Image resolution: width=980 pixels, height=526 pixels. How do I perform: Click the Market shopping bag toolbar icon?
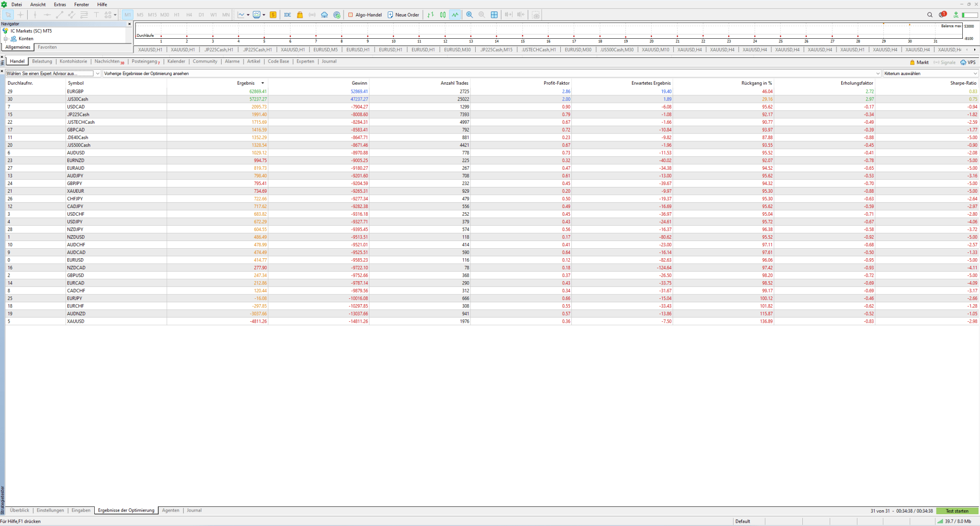pos(300,15)
